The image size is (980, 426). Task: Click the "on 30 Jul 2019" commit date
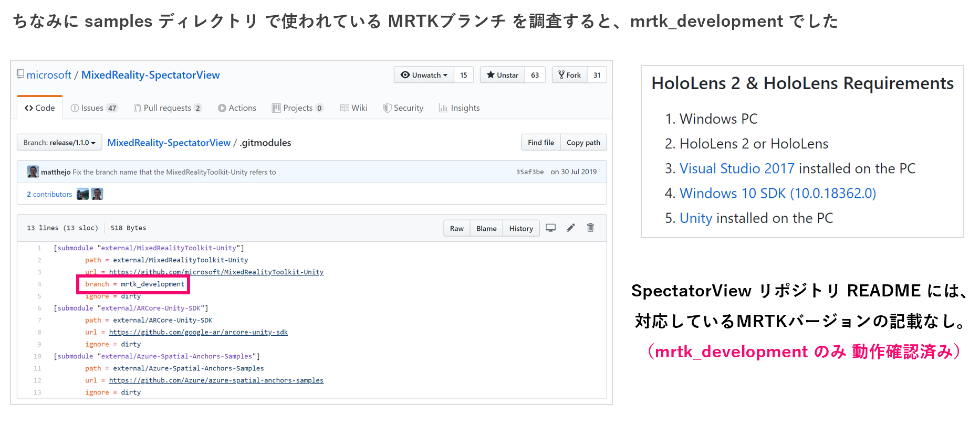pos(574,172)
